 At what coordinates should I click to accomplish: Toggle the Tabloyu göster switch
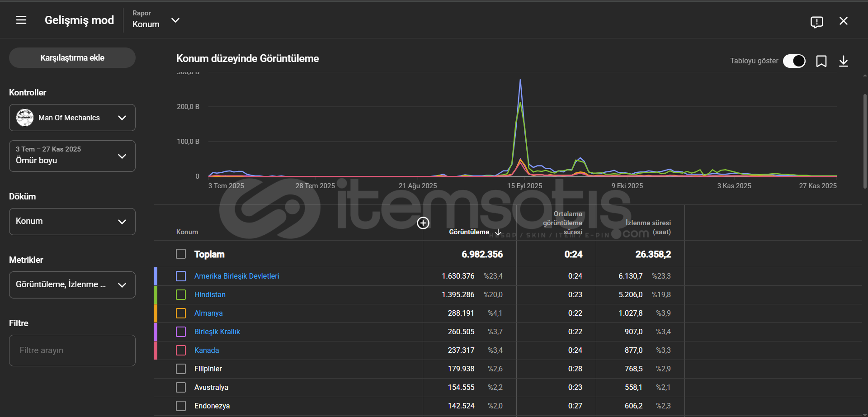[794, 61]
